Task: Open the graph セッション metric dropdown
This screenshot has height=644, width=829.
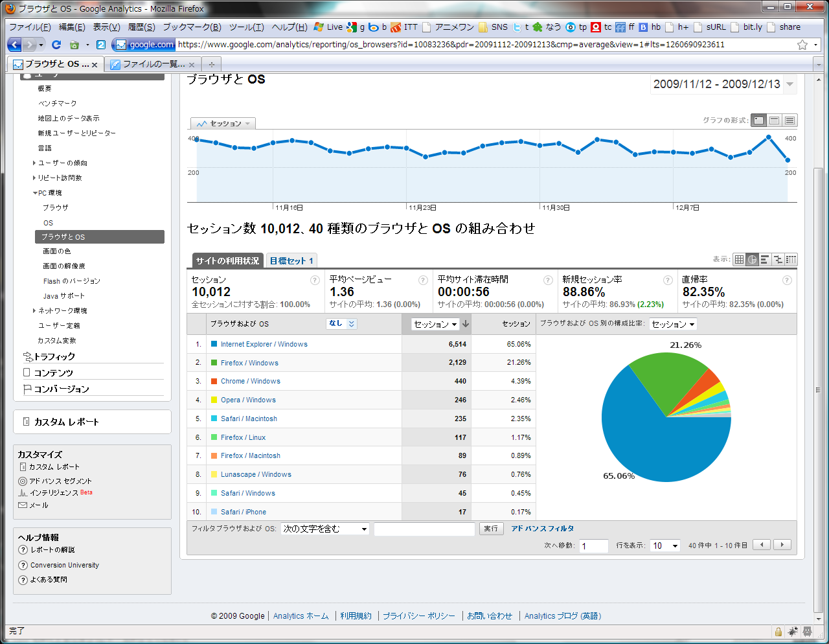Action: 223,123
